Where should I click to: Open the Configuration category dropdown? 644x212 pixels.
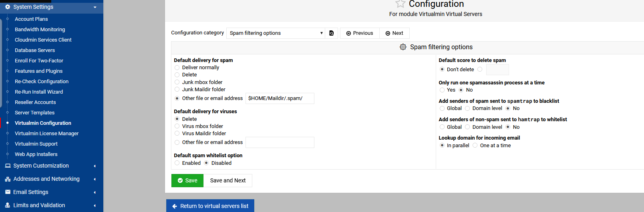[276, 33]
